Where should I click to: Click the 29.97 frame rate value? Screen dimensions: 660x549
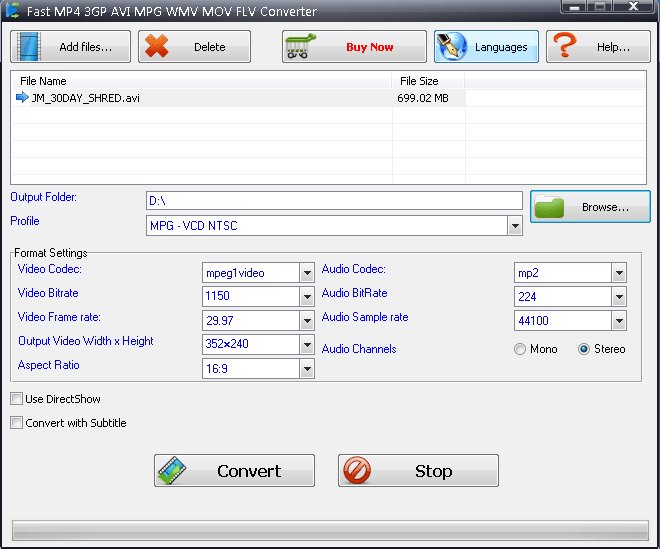pyautogui.click(x=220, y=321)
